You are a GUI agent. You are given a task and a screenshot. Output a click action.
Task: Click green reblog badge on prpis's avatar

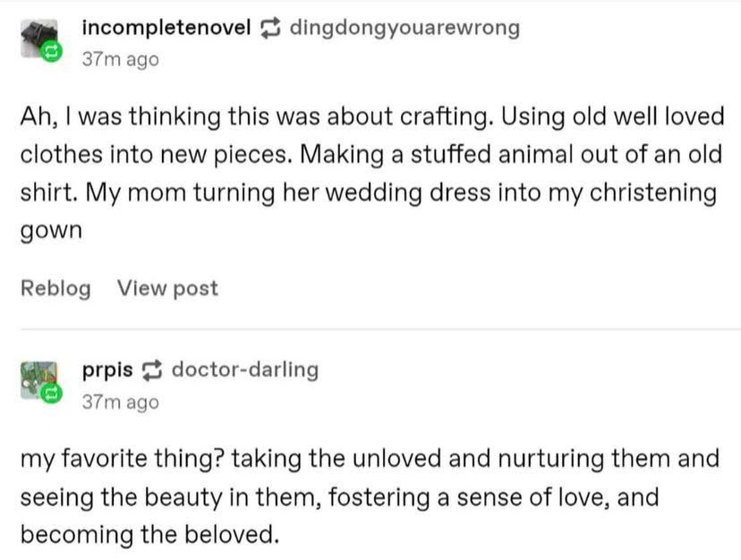[53, 394]
